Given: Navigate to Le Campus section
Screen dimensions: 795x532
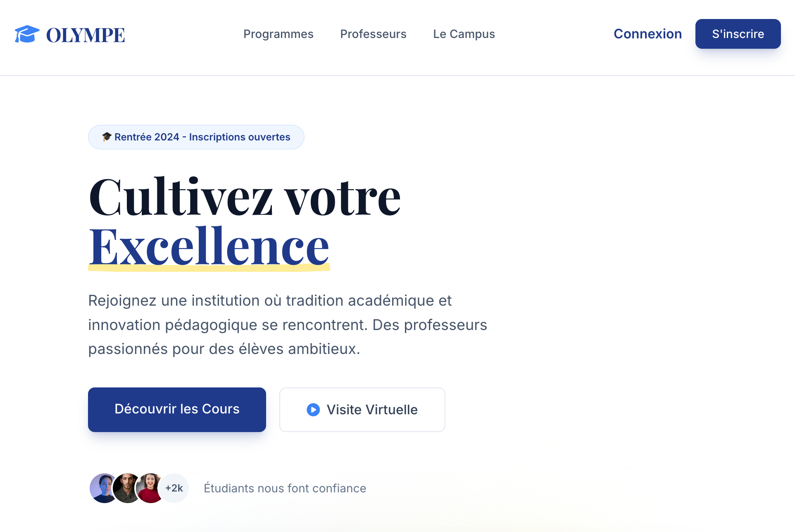Looking at the screenshot, I should point(464,34).
